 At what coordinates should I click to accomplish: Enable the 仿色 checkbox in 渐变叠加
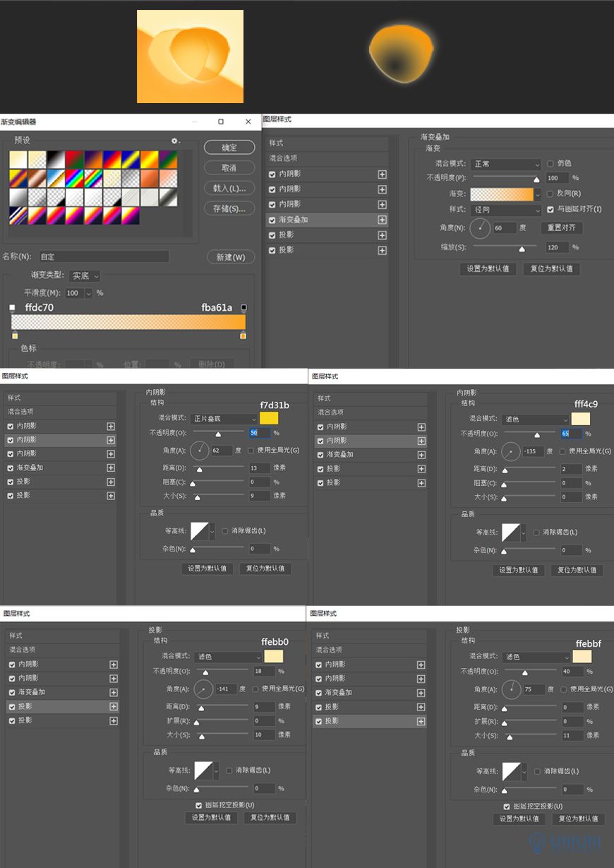pyautogui.click(x=550, y=163)
